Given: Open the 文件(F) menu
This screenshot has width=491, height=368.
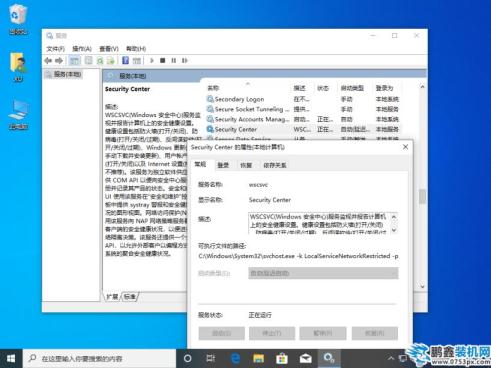Looking at the screenshot, I should click(55, 49).
